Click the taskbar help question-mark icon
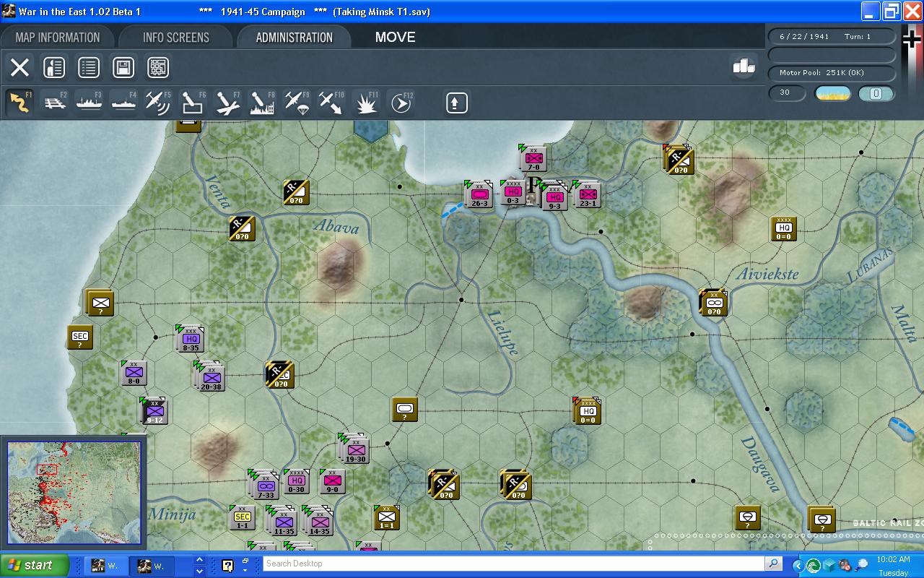This screenshot has height=578, width=924. pos(228,566)
